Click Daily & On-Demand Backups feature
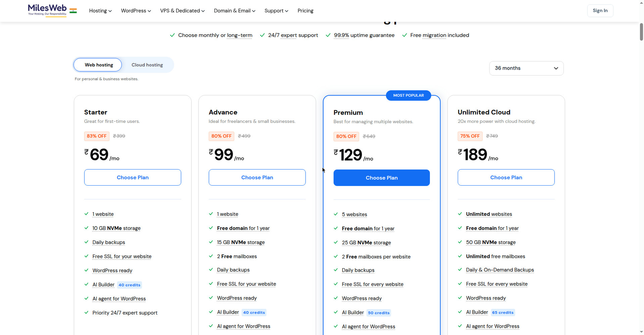This screenshot has width=644, height=335. click(x=500, y=270)
